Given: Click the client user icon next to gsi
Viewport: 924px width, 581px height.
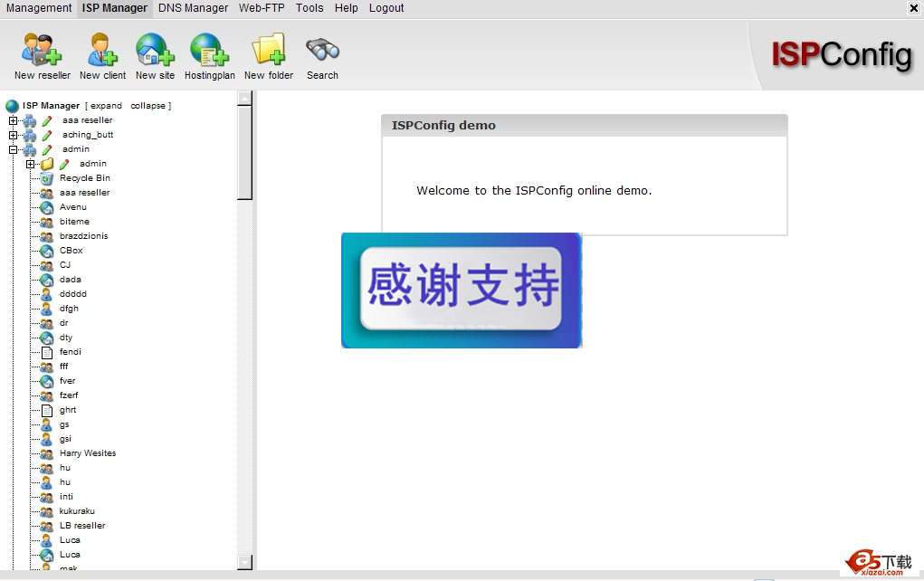Looking at the screenshot, I should [x=47, y=440].
